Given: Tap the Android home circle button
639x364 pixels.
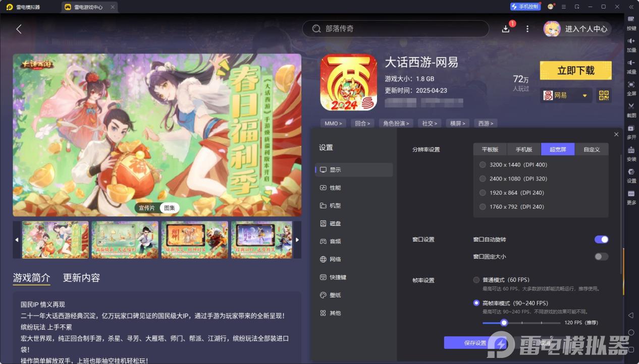Looking at the screenshot, I should (x=631, y=333).
